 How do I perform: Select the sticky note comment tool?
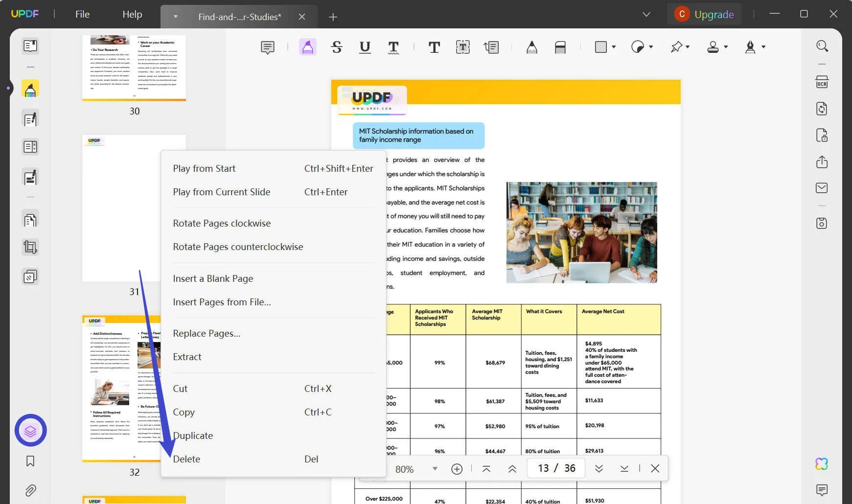pos(267,47)
